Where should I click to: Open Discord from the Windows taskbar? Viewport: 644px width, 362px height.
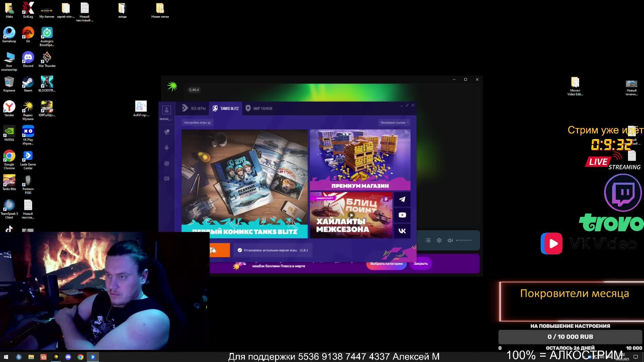(x=68, y=357)
